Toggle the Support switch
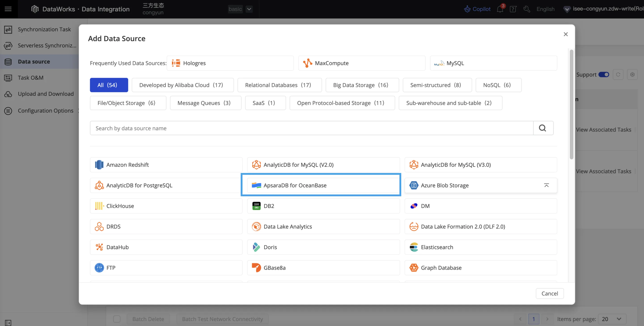This screenshot has width=644, height=326. [604, 75]
